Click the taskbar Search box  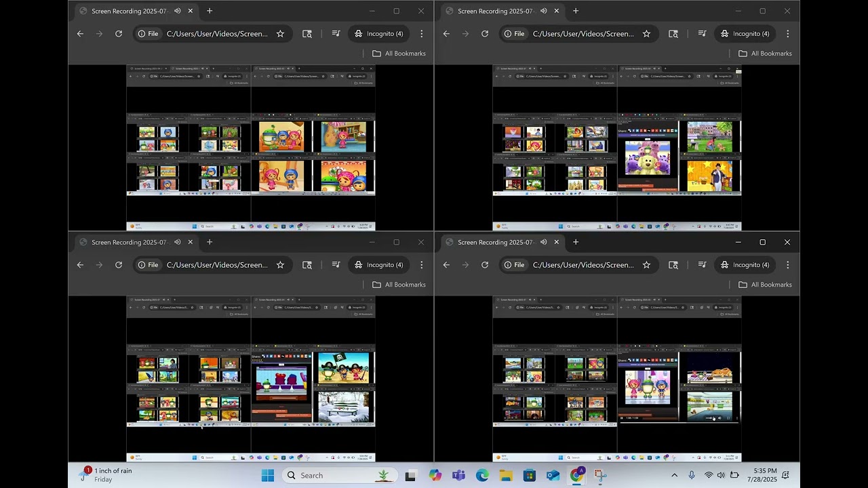coord(340,475)
